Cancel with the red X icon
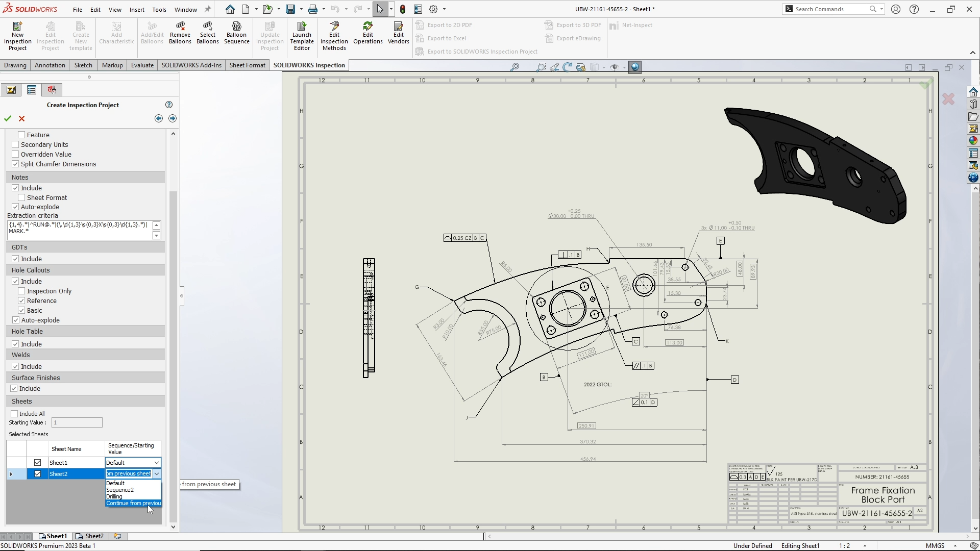The width and height of the screenshot is (980, 551). pyautogui.click(x=21, y=118)
